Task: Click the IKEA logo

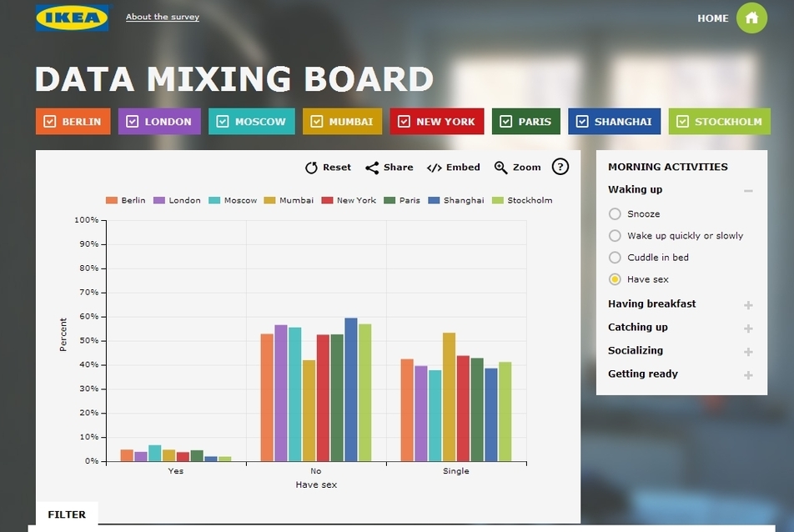Action: (72, 18)
